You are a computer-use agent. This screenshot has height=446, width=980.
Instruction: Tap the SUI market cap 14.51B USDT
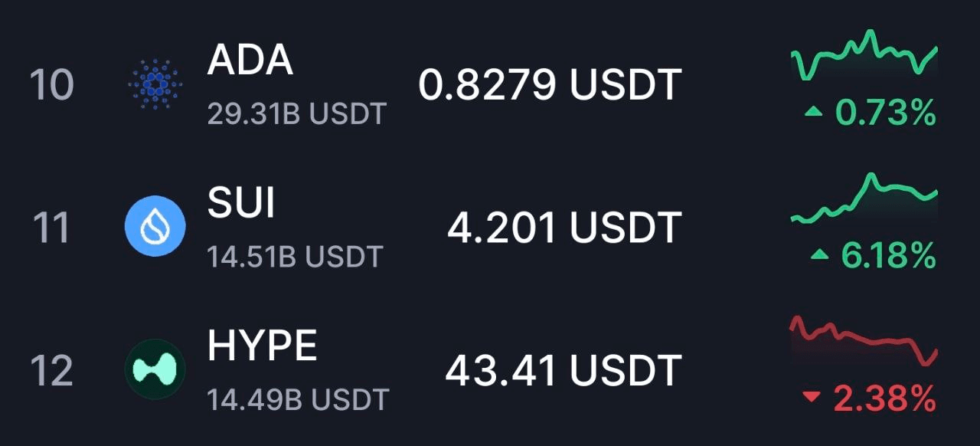pos(295,257)
